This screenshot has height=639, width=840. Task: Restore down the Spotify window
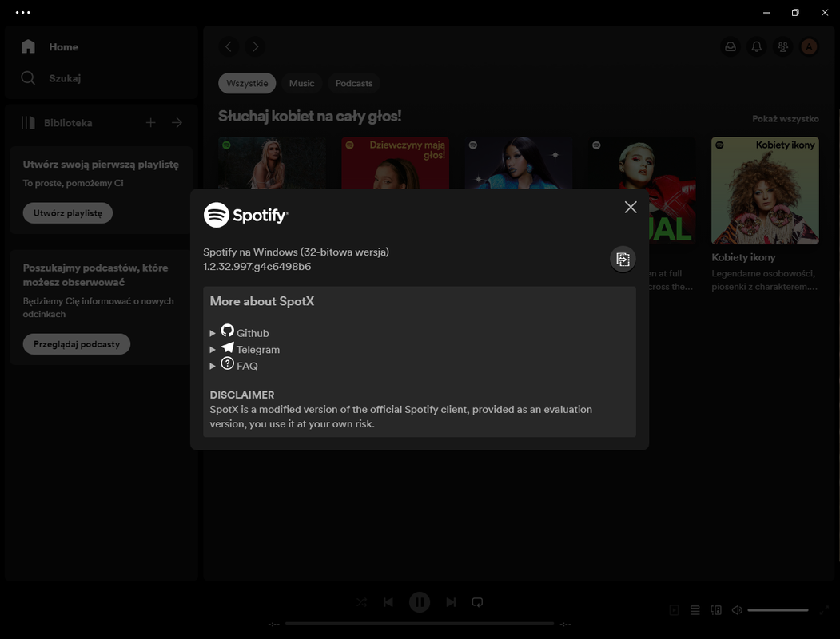tap(795, 12)
